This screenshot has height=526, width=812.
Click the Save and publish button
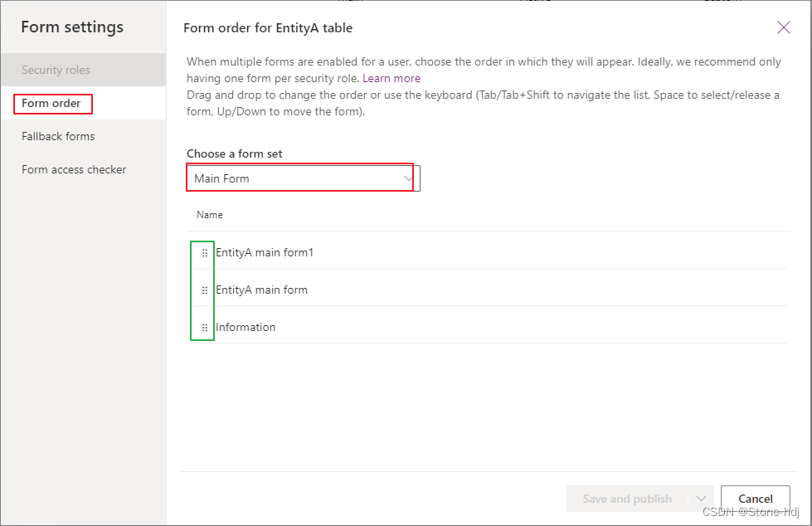pyautogui.click(x=627, y=499)
